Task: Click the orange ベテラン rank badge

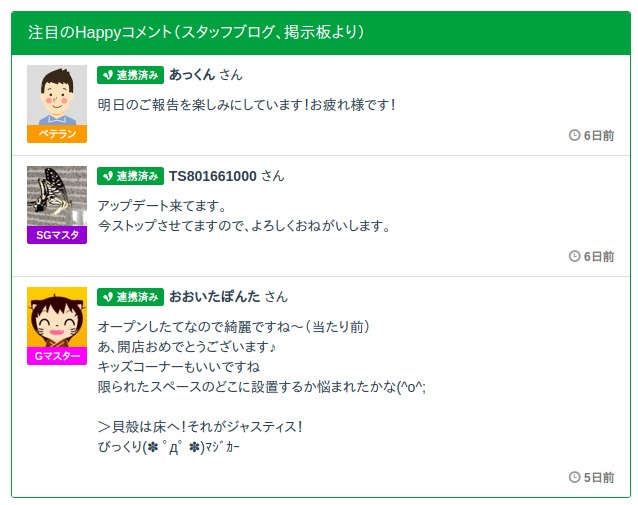Action: coord(57,134)
